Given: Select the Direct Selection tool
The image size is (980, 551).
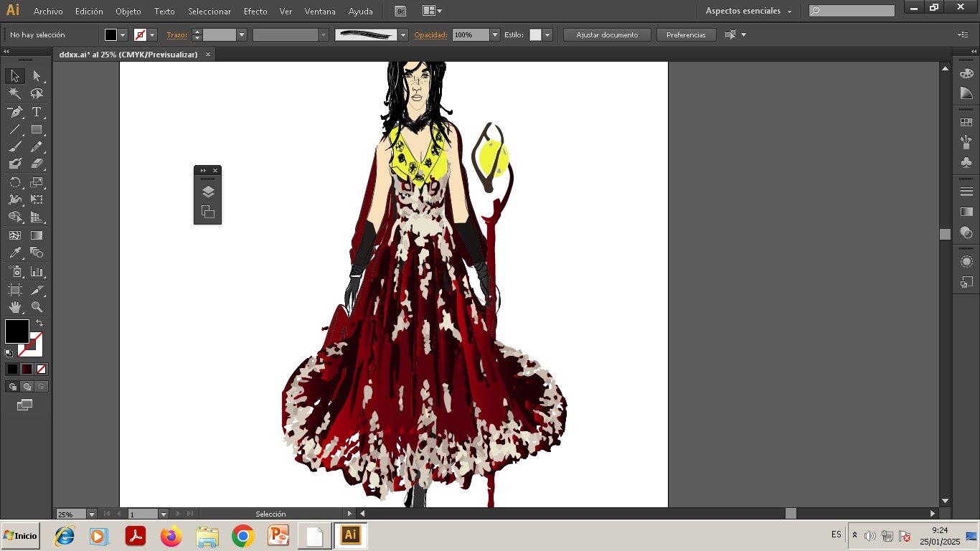Looking at the screenshot, I should [x=37, y=76].
